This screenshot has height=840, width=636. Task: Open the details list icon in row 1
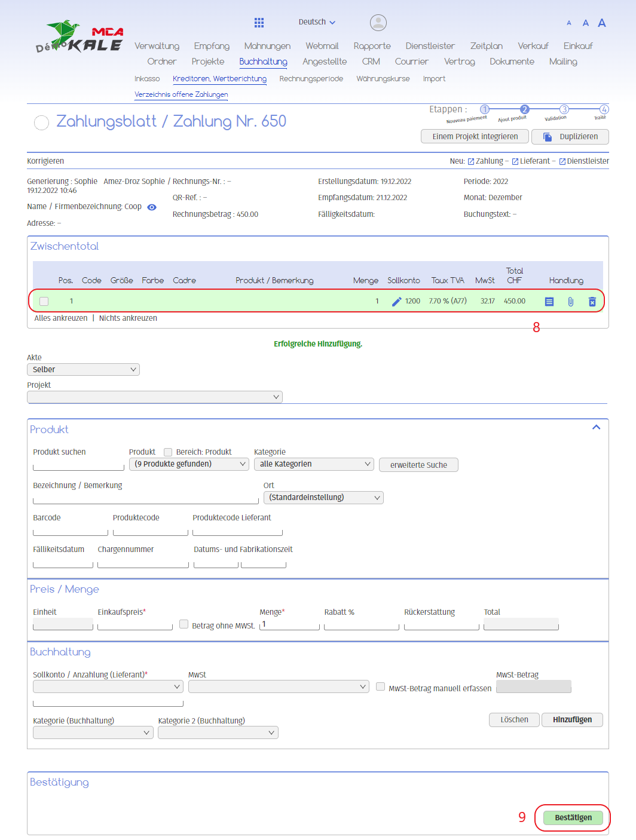[549, 302]
